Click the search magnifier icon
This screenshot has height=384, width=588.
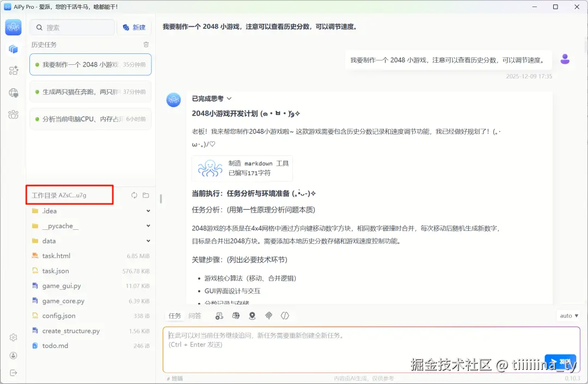39,27
